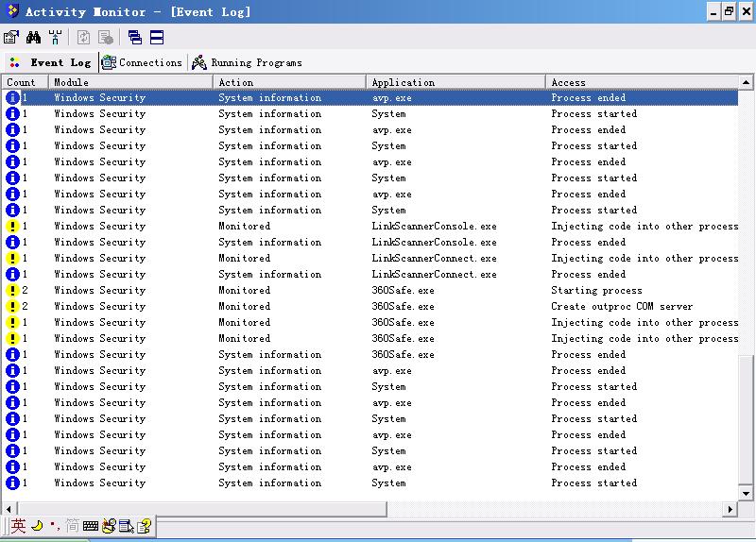Sort by the Module column header

click(130, 82)
